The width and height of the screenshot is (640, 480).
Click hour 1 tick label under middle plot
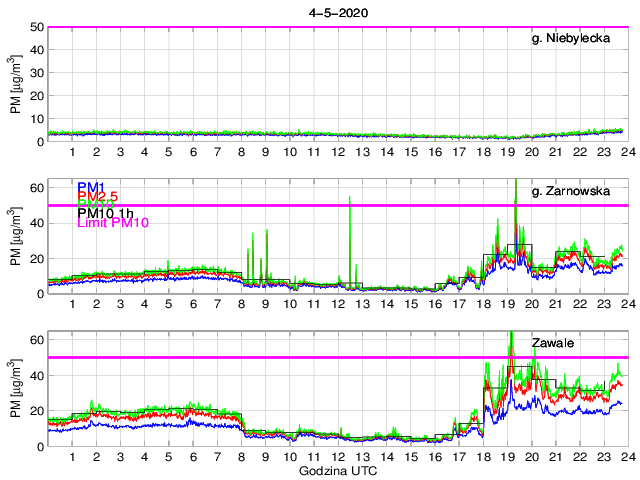tap(72, 305)
